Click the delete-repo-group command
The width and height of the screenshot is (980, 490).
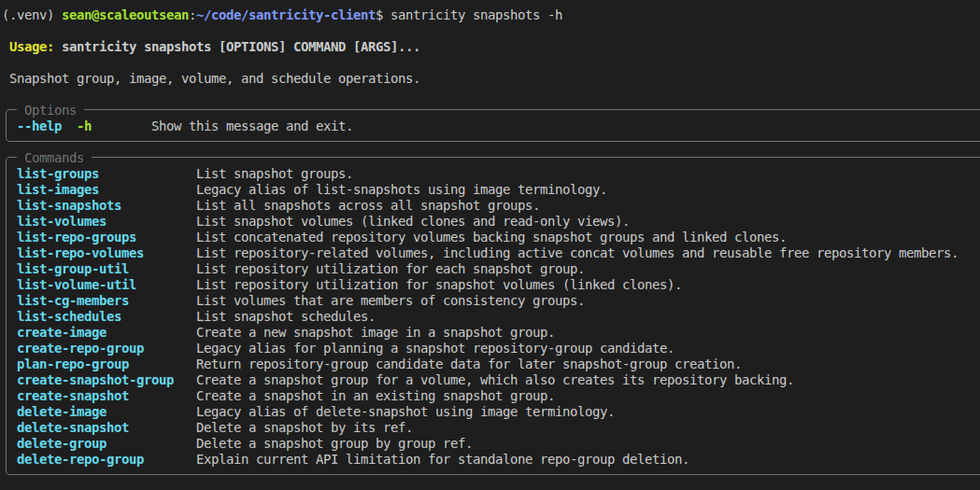click(80, 459)
